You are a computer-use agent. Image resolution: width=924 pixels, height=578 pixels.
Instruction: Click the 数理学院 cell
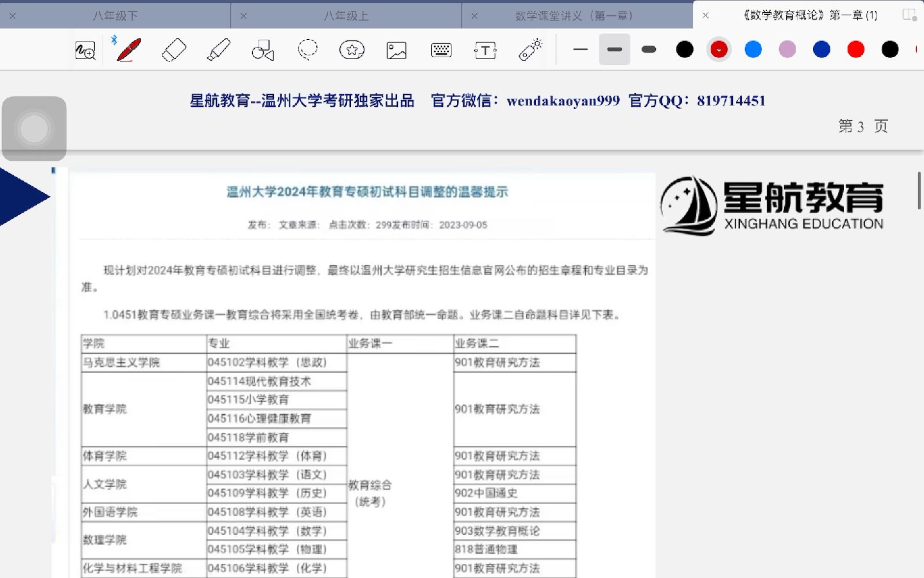[x=144, y=540]
